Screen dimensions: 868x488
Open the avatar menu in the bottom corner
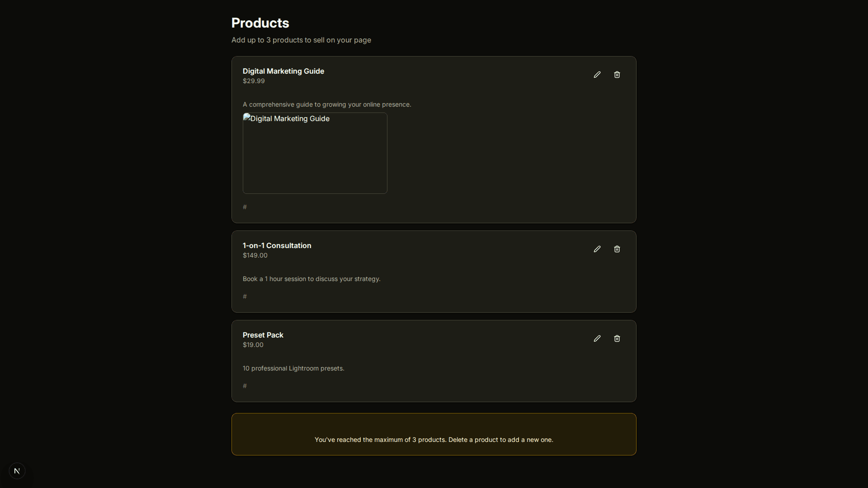tap(17, 470)
